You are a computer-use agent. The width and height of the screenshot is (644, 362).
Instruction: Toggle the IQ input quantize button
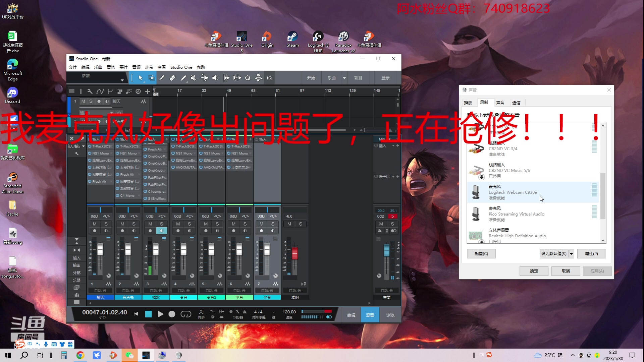pyautogui.click(x=269, y=78)
